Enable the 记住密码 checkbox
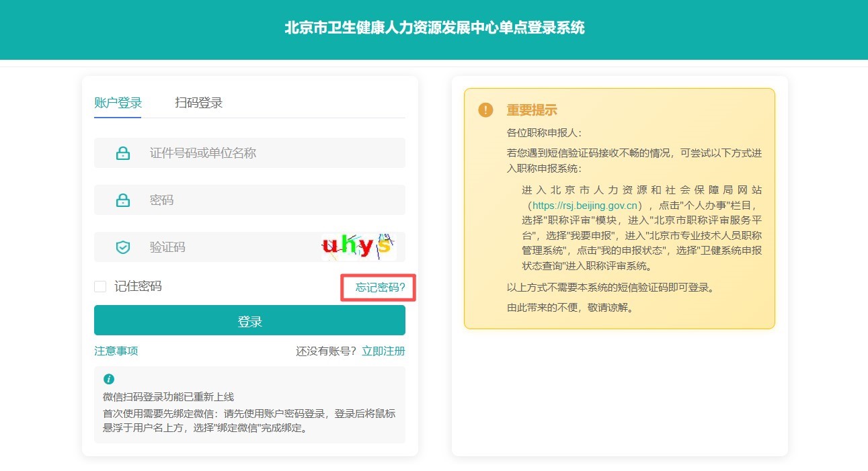The image size is (868, 471). click(100, 287)
